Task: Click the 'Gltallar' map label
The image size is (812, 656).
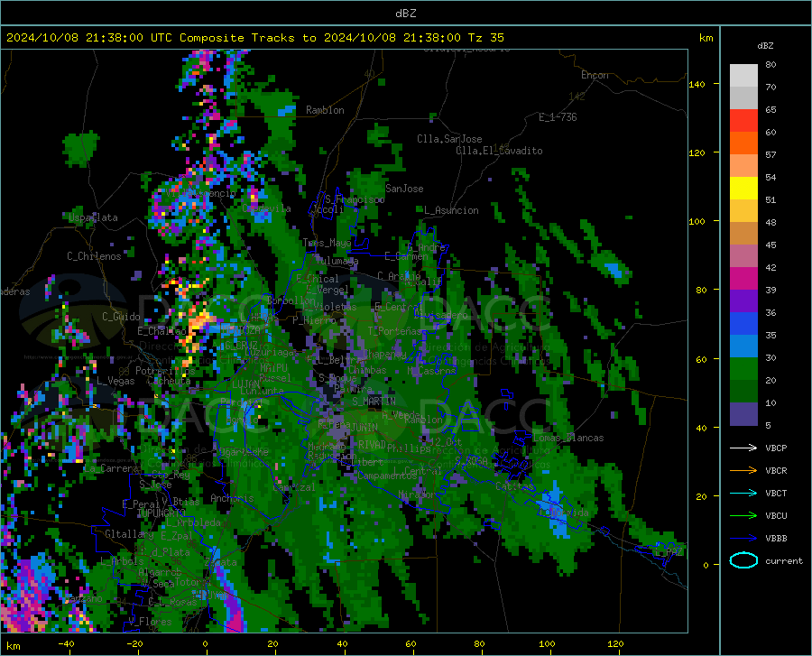Action: tap(128, 534)
